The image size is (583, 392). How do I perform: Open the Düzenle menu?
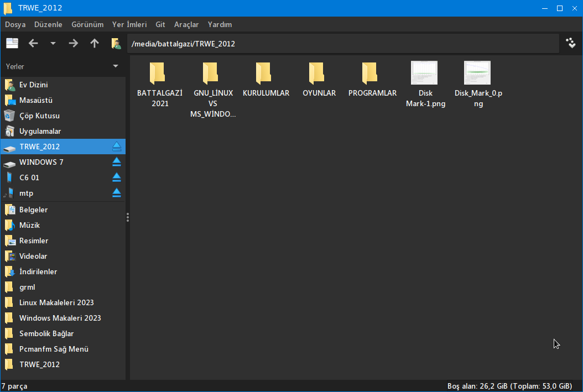click(x=48, y=24)
